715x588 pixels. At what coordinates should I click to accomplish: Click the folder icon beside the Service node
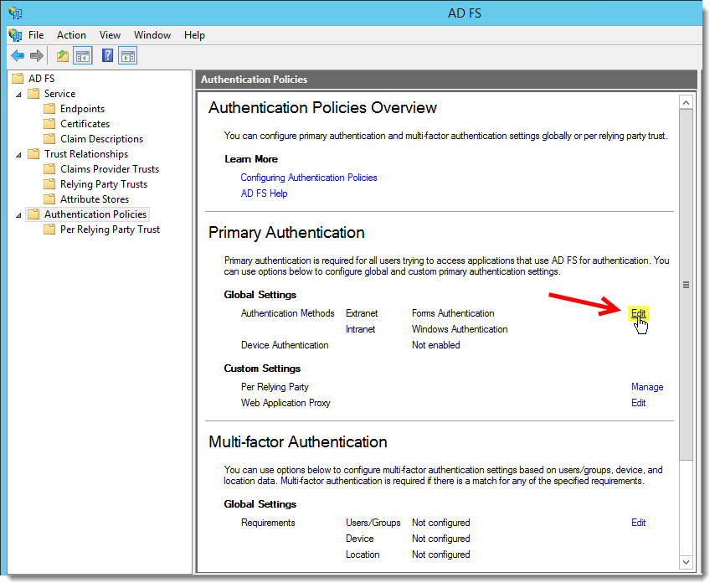click(33, 94)
